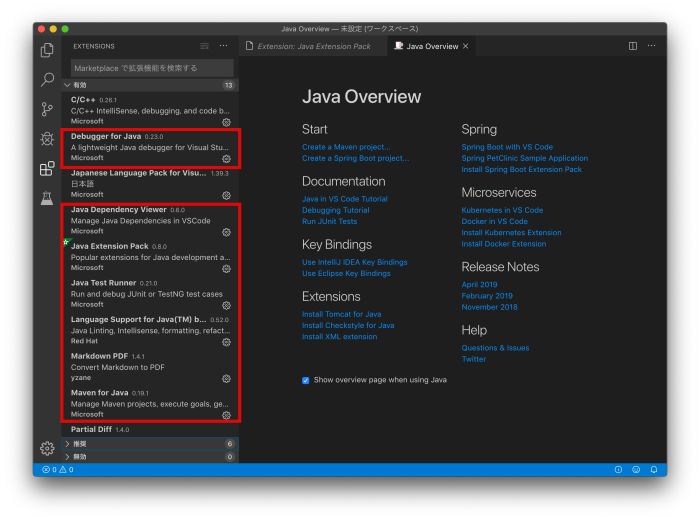700x520 pixels.
Task: Select Markdown PDF extension entry
Action: tap(150, 366)
